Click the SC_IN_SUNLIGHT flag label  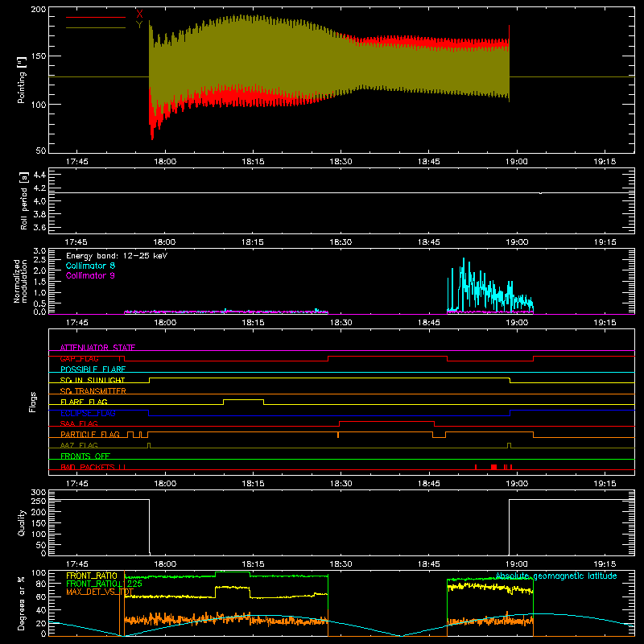(93, 380)
